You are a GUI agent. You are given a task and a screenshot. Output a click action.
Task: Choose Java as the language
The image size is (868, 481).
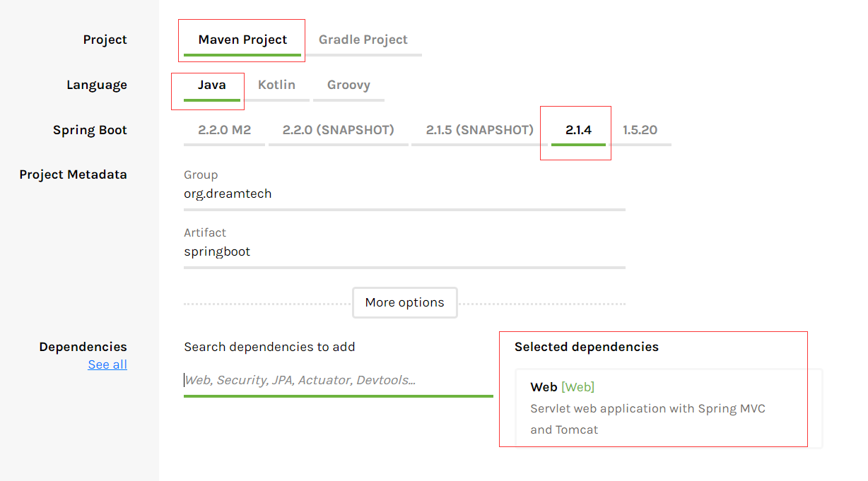coord(212,85)
